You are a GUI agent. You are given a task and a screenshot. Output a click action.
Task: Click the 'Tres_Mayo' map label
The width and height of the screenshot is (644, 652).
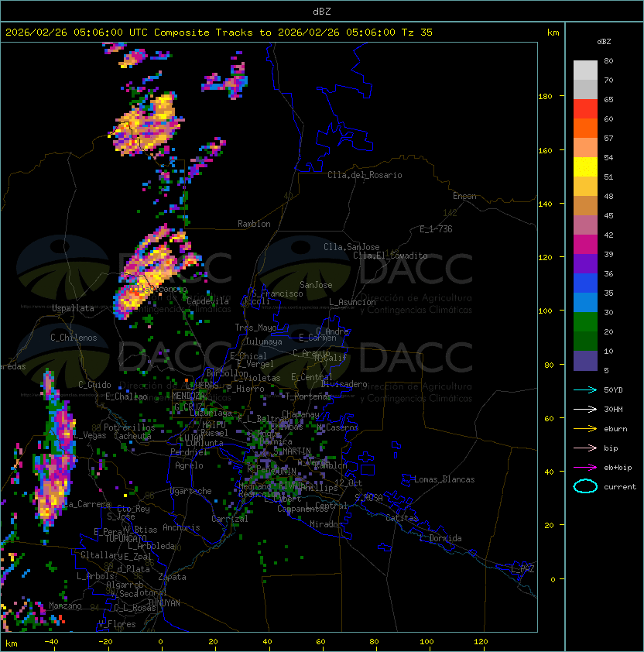click(x=255, y=328)
